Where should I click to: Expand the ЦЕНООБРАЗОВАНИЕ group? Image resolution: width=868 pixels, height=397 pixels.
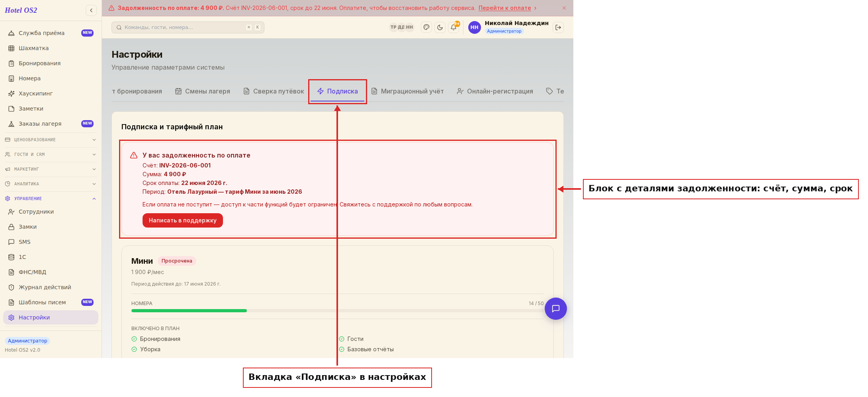point(51,140)
